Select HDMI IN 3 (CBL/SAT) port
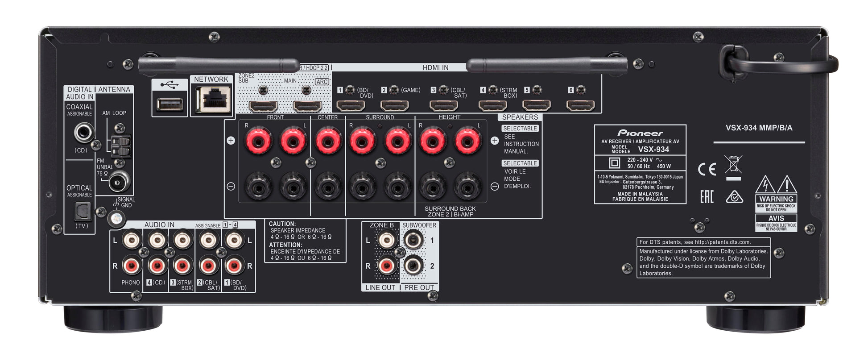 pyautogui.click(x=444, y=106)
